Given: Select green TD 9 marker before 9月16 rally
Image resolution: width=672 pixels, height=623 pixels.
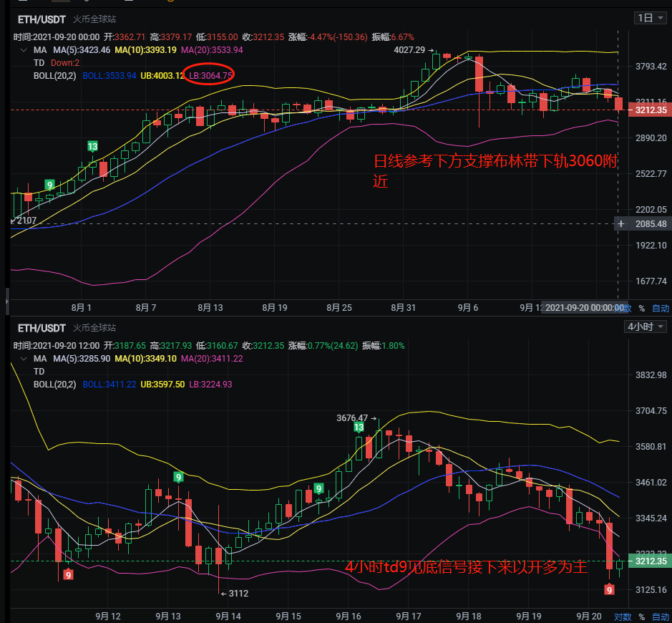Looking at the screenshot, I should click(x=318, y=488).
